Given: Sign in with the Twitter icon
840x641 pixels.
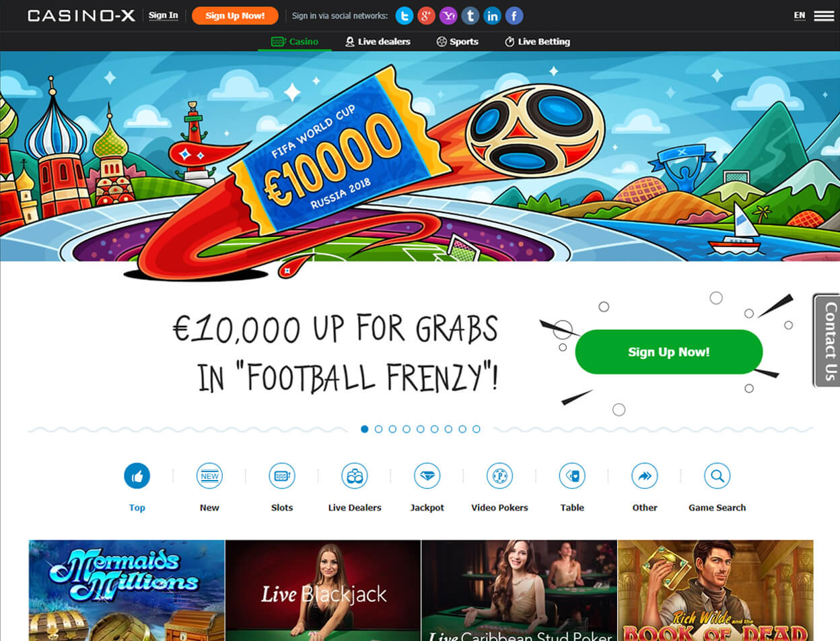Looking at the screenshot, I should coord(405,15).
